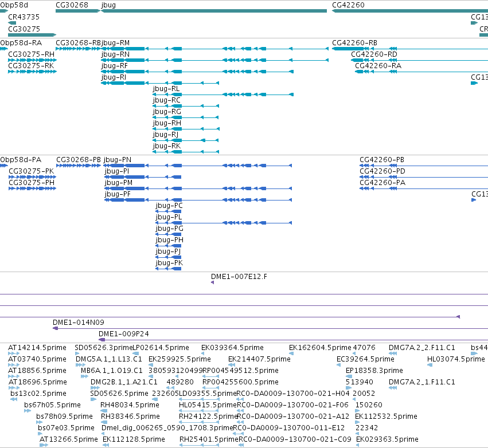
Task: Click EST HL03074.5prime
Action: 456,359
